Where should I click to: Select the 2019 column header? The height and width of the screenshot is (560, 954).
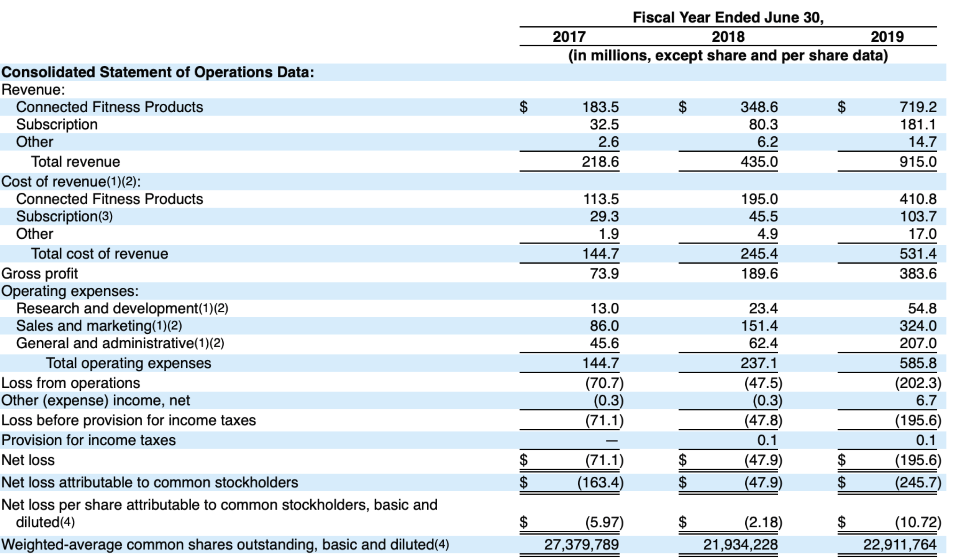(x=887, y=37)
